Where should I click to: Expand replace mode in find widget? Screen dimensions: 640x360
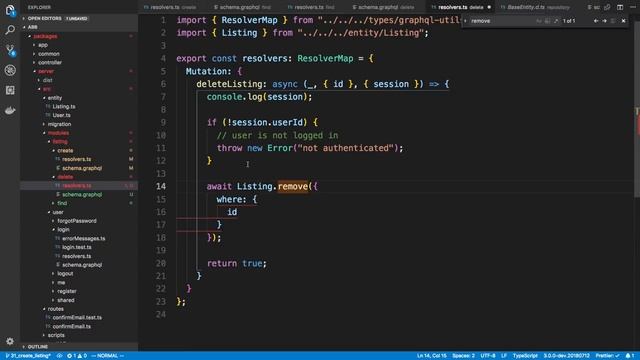pos(465,21)
